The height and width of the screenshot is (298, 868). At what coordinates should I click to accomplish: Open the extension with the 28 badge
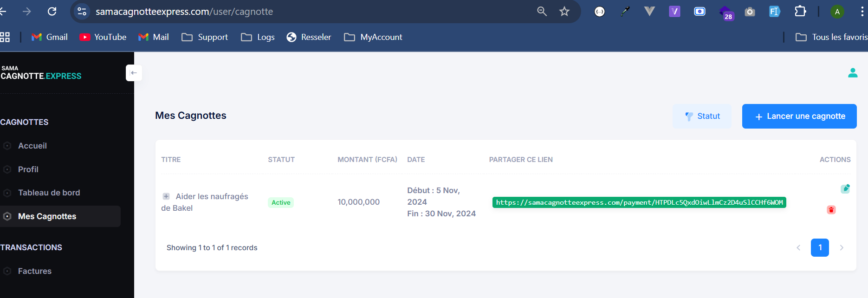coord(725,13)
